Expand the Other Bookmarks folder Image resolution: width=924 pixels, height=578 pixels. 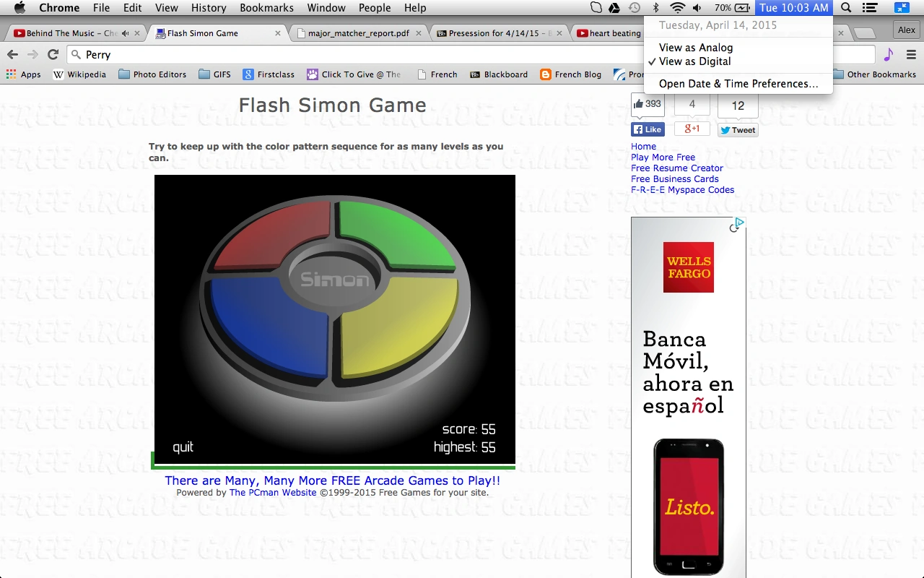coord(874,74)
